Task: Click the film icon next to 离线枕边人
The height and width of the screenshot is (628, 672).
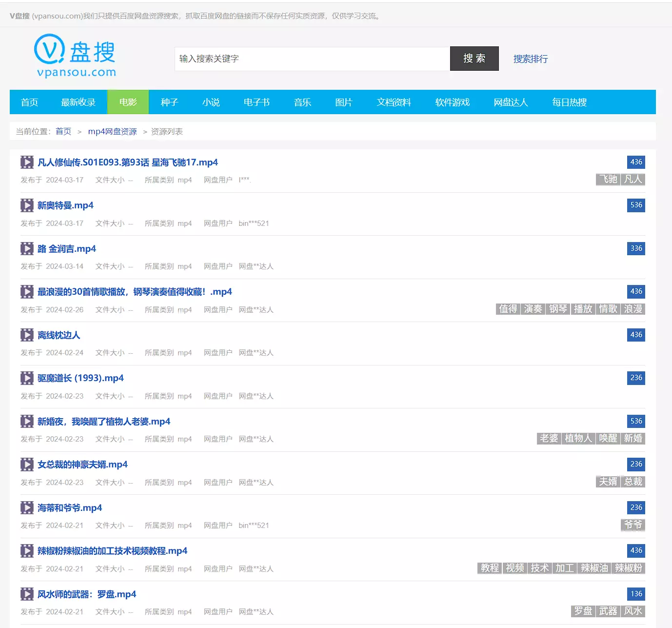Action: pos(27,335)
